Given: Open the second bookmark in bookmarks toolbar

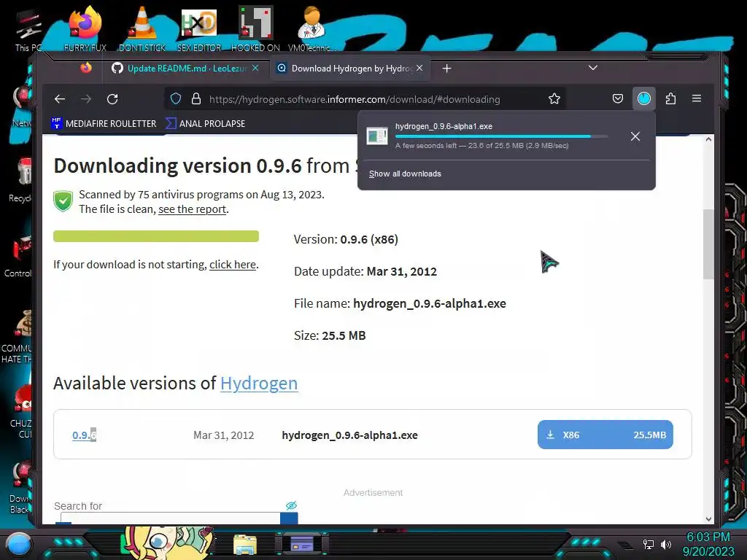Looking at the screenshot, I should [205, 124].
